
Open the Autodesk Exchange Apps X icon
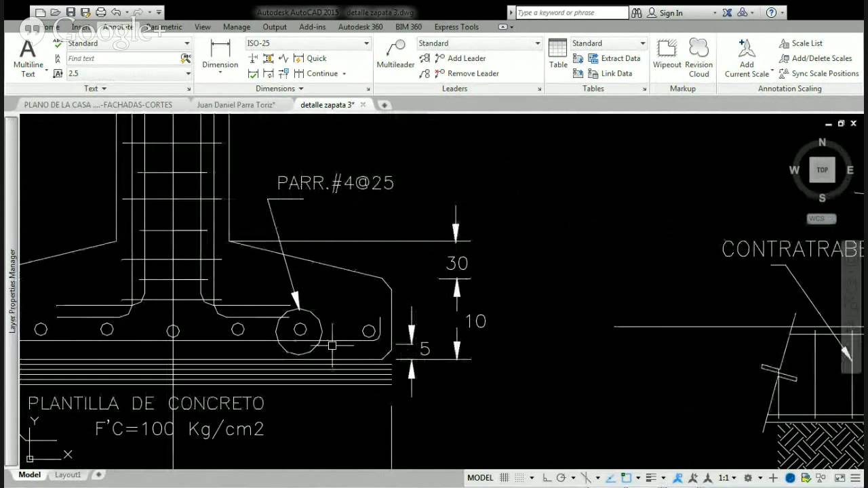pyautogui.click(x=727, y=12)
